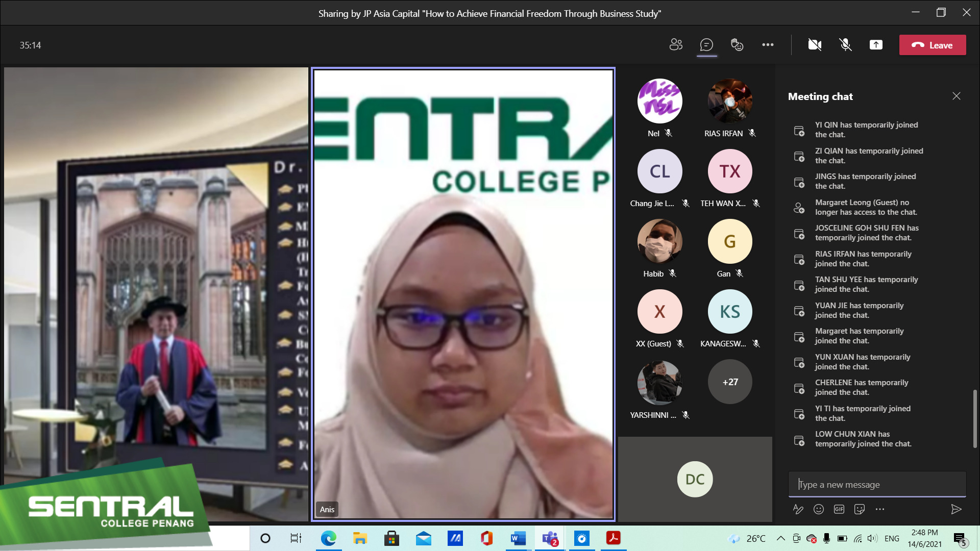Select Anis's video tile

(x=463, y=294)
